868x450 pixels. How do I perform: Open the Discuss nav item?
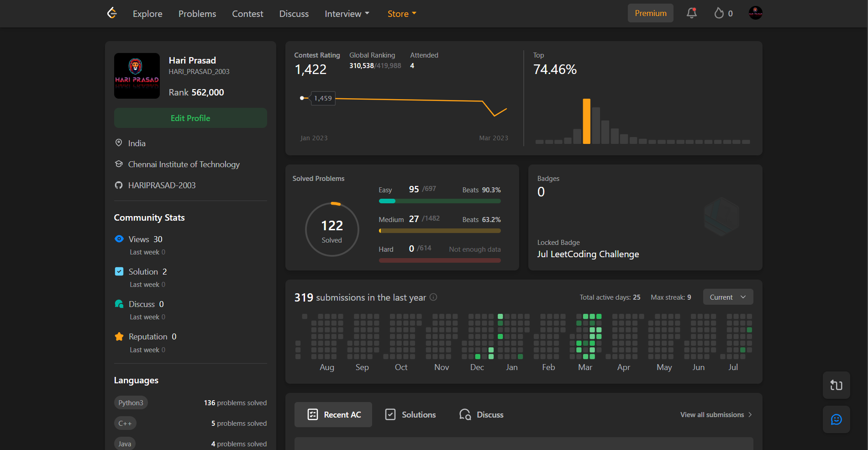294,14
